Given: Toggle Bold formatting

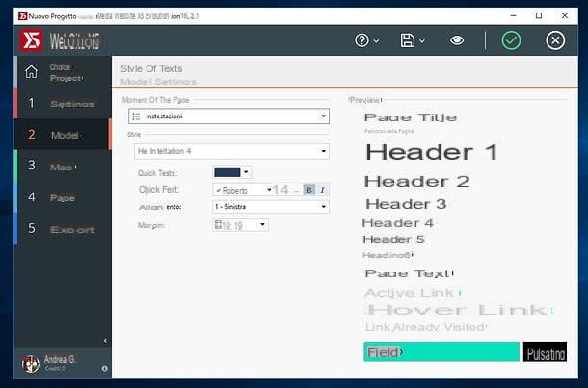Looking at the screenshot, I should 309,190.
